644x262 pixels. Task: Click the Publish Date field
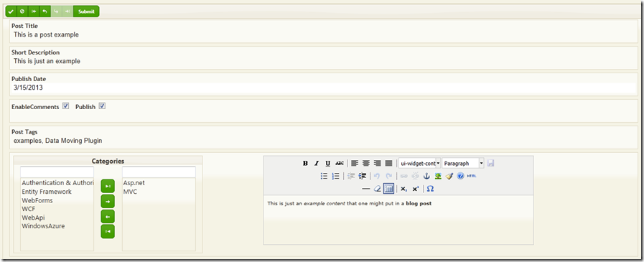(x=324, y=88)
